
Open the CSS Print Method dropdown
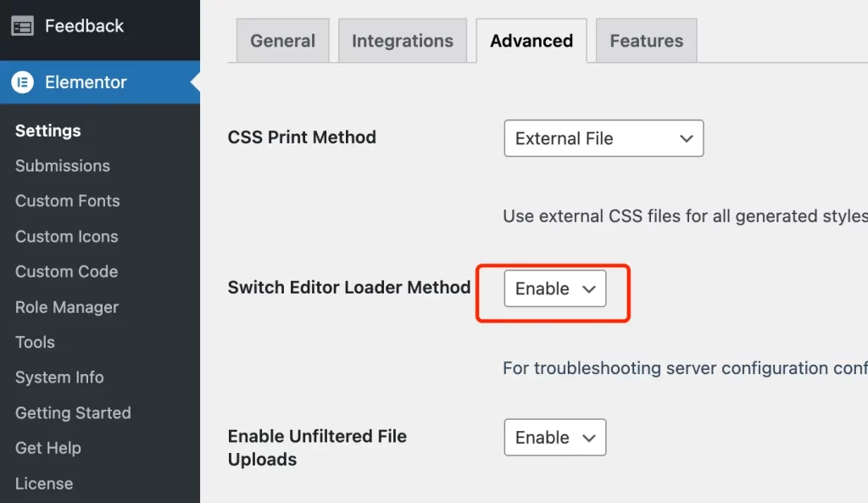click(x=604, y=138)
